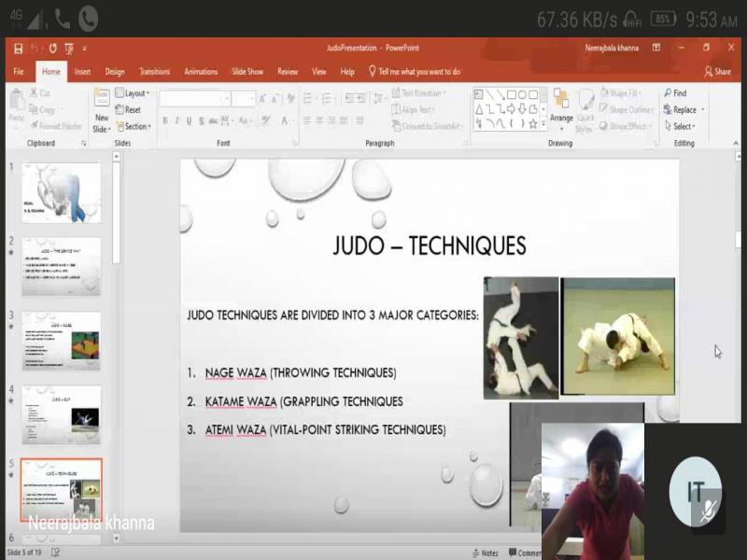Click the Start From Beginning presentation icon
The height and width of the screenshot is (560, 747).
pos(69,49)
